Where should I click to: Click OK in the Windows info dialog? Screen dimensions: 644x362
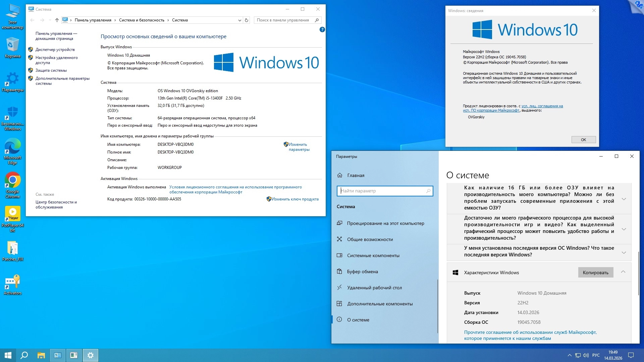pyautogui.click(x=583, y=140)
